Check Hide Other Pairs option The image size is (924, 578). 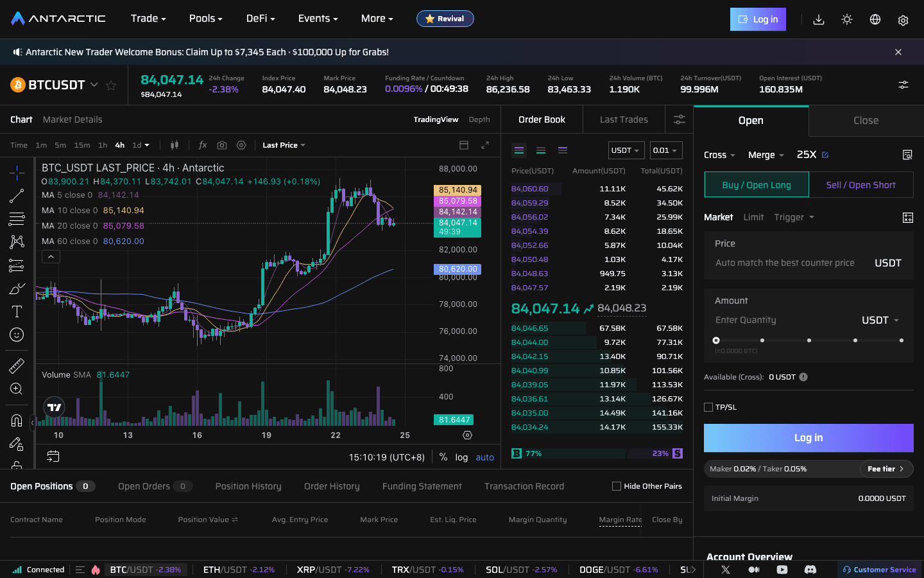[617, 486]
